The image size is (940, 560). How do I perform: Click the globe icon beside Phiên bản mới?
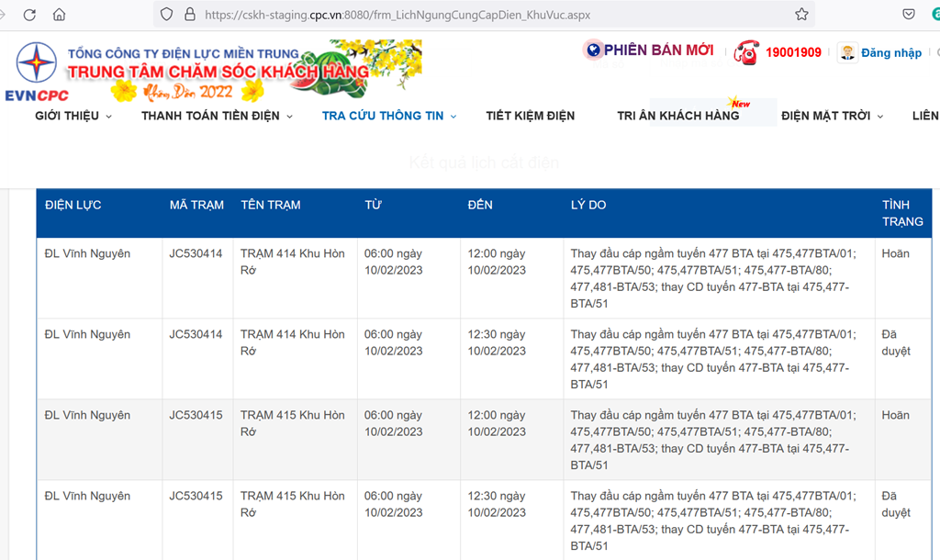tap(592, 50)
